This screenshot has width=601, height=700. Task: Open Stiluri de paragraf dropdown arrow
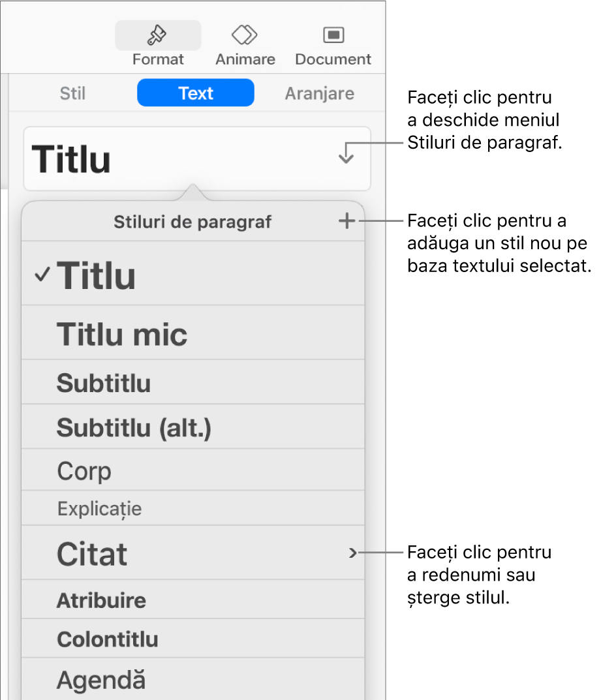[x=346, y=154]
